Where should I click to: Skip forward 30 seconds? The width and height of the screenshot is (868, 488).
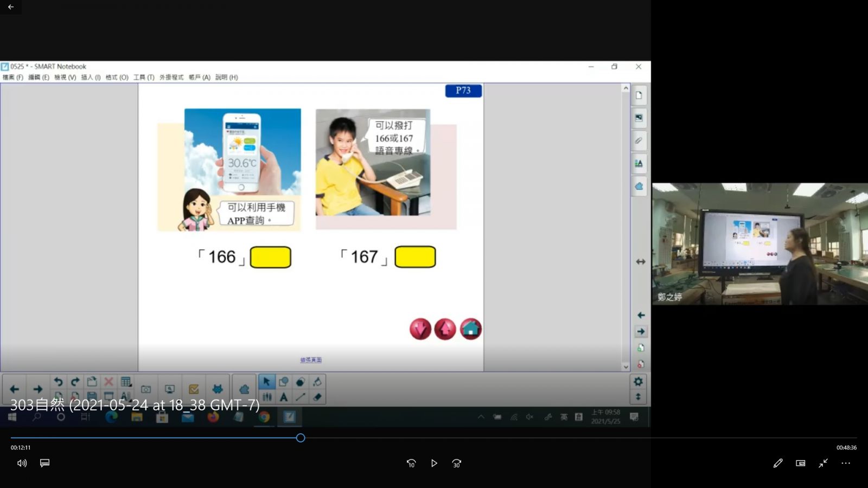[457, 463]
